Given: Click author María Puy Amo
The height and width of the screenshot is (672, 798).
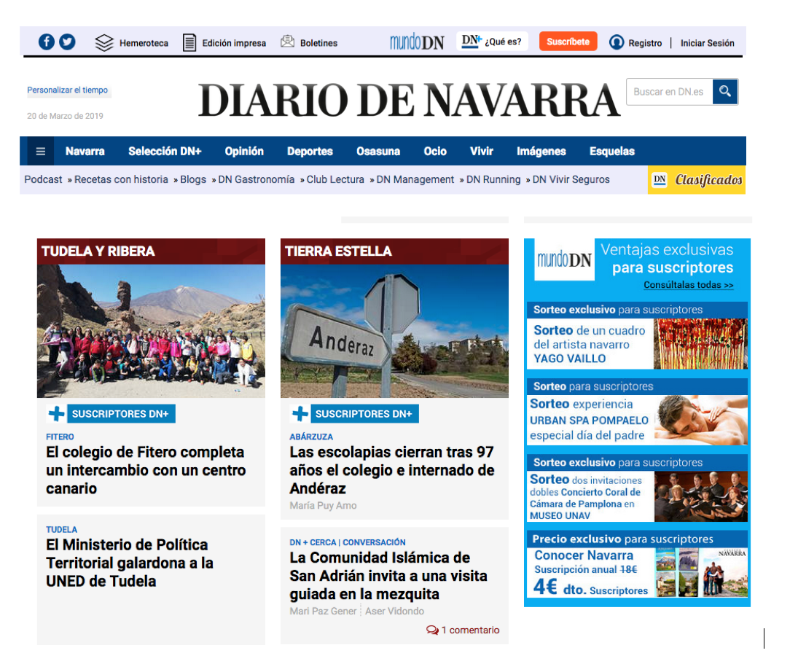Looking at the screenshot, I should tap(323, 506).
